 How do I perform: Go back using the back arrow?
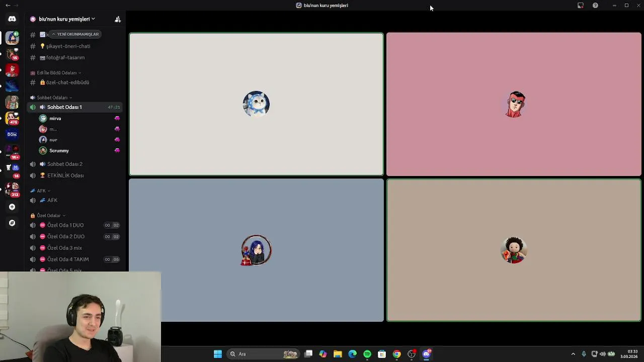(8, 6)
